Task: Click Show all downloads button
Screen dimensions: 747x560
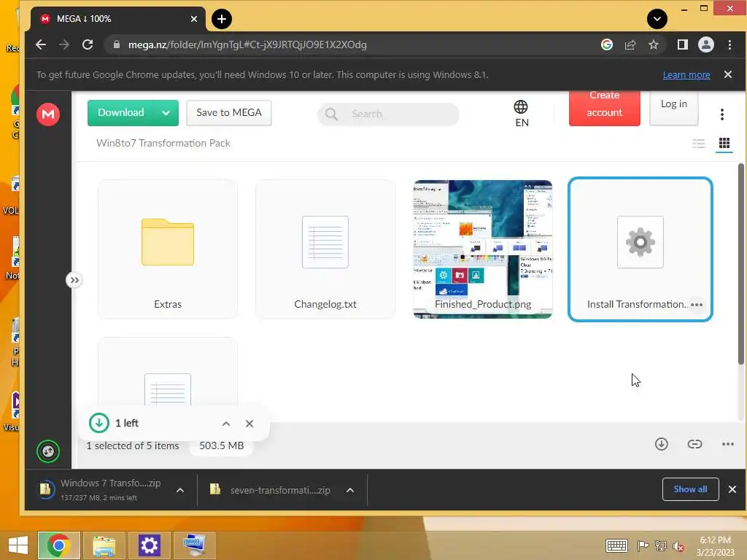Action: [690, 489]
